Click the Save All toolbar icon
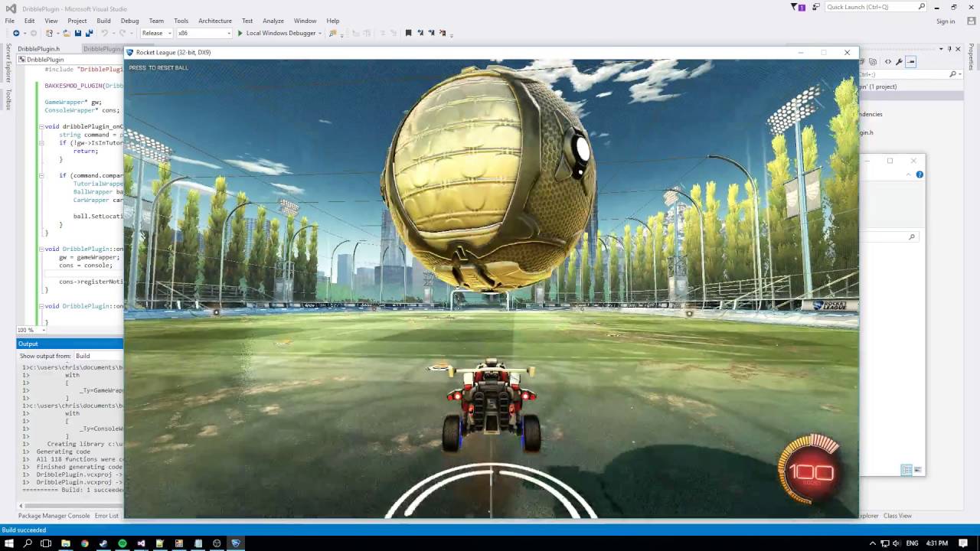Screen dimensions: 980x551 click(89, 33)
